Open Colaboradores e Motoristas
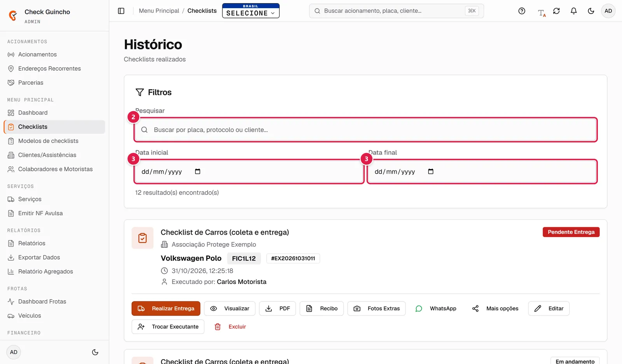 click(x=54, y=169)
